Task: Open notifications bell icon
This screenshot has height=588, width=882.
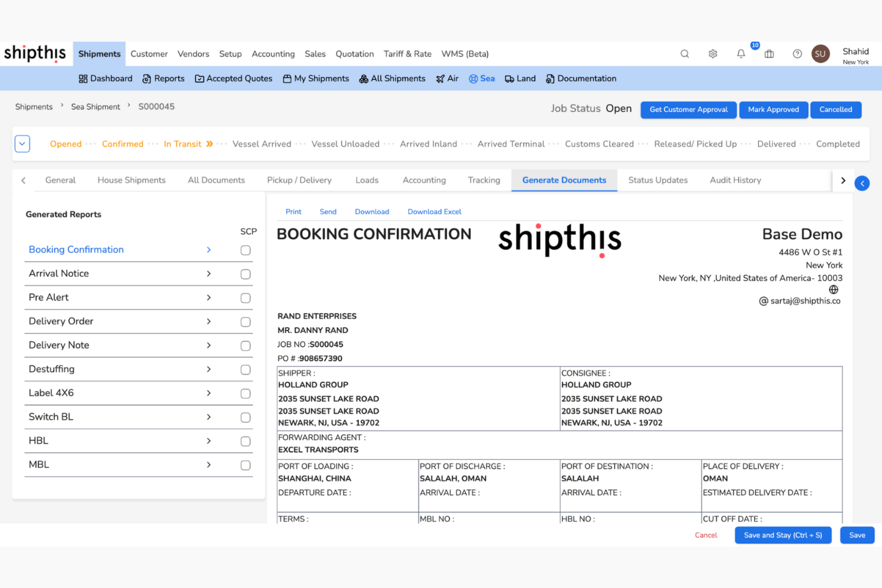Action: click(741, 54)
